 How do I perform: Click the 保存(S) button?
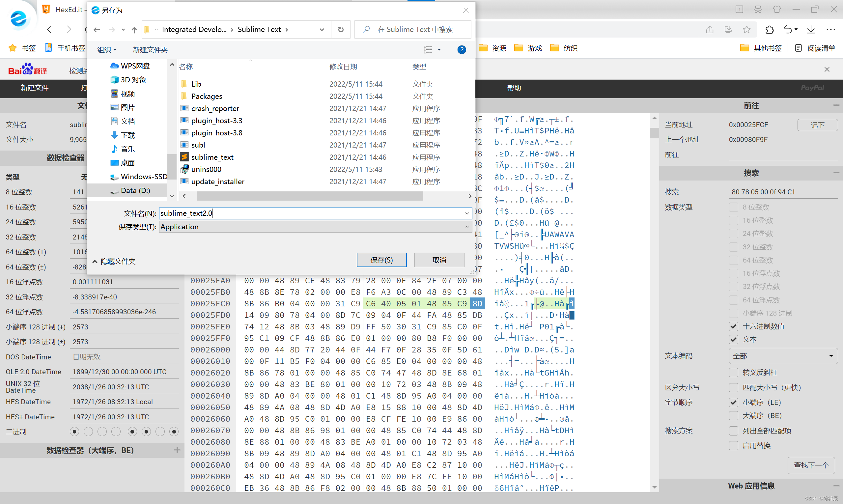tap(381, 260)
